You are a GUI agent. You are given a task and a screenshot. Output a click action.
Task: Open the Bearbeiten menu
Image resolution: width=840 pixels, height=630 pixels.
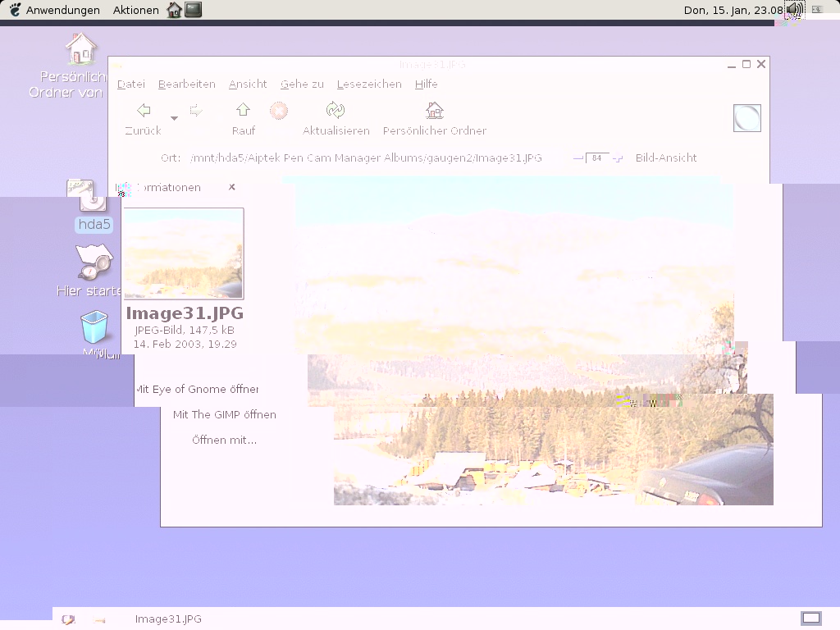tap(186, 84)
